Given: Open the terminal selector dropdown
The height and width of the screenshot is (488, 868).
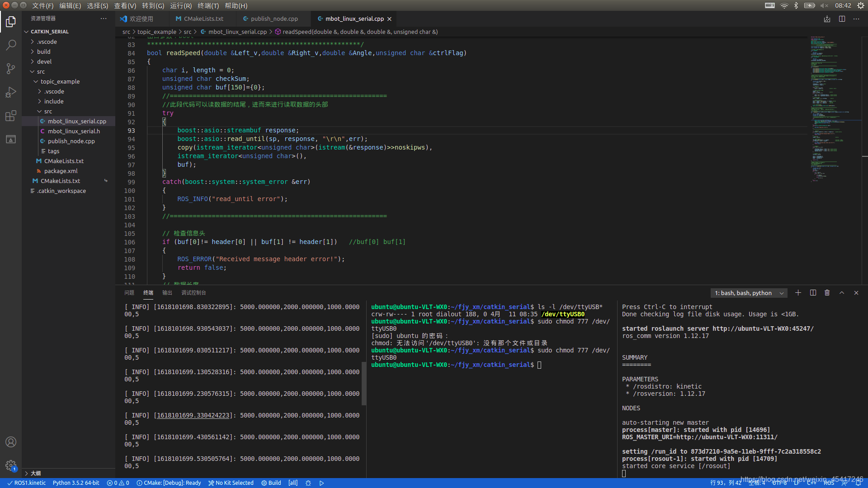Looking at the screenshot, I should 749,293.
